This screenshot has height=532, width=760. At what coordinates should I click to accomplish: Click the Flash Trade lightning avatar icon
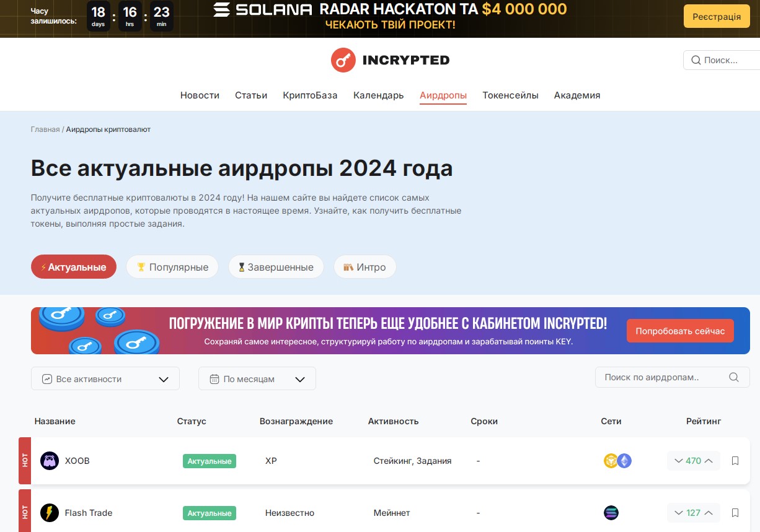click(50, 513)
